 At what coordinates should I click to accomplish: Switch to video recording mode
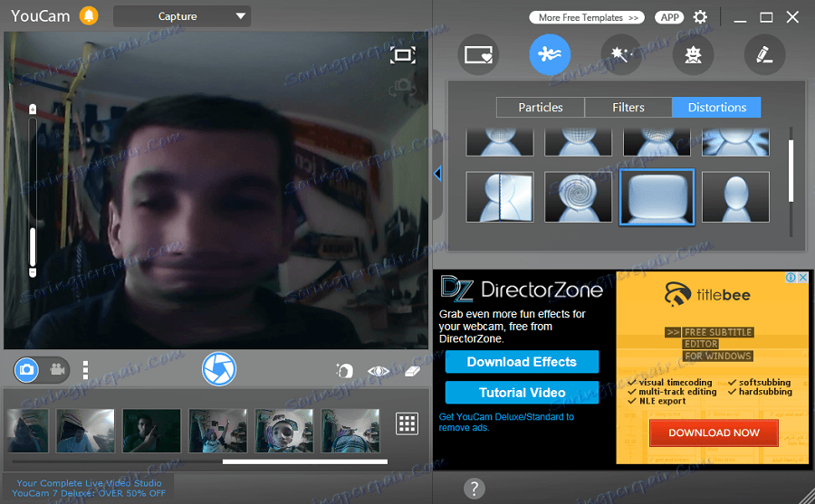pyautogui.click(x=57, y=370)
